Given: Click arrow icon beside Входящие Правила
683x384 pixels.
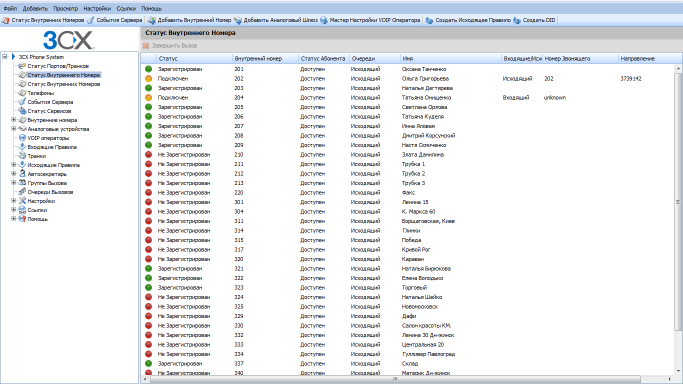Looking at the screenshot, I should (22, 147).
